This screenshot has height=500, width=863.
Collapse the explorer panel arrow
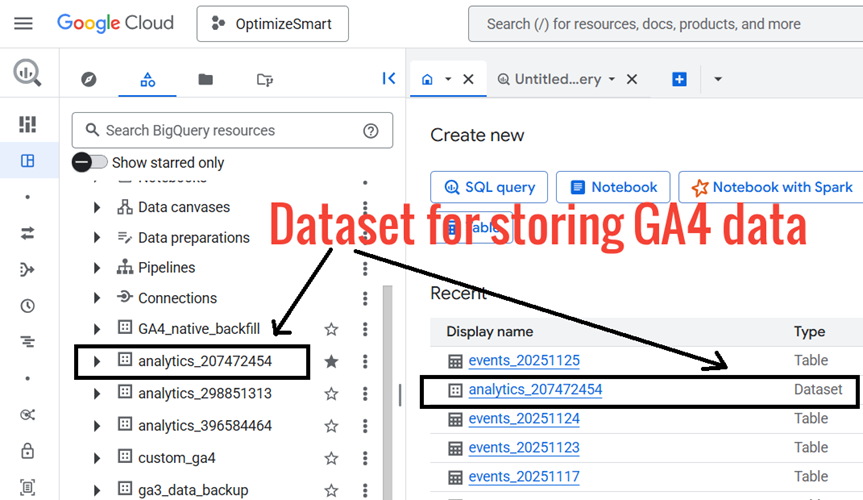pyautogui.click(x=389, y=78)
